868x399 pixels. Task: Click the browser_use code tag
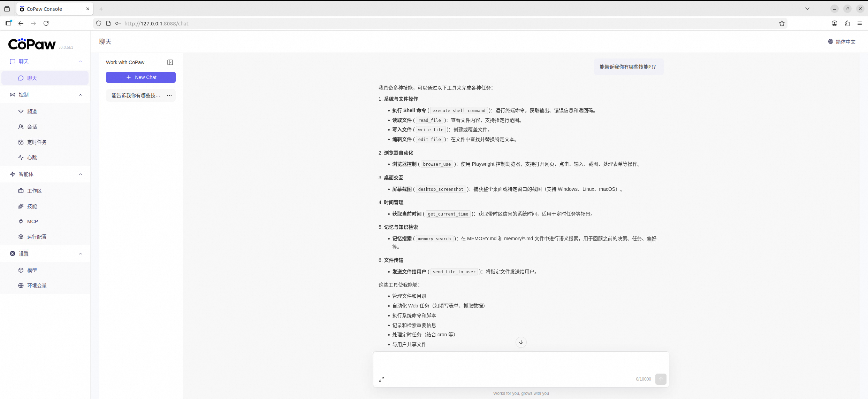click(437, 164)
